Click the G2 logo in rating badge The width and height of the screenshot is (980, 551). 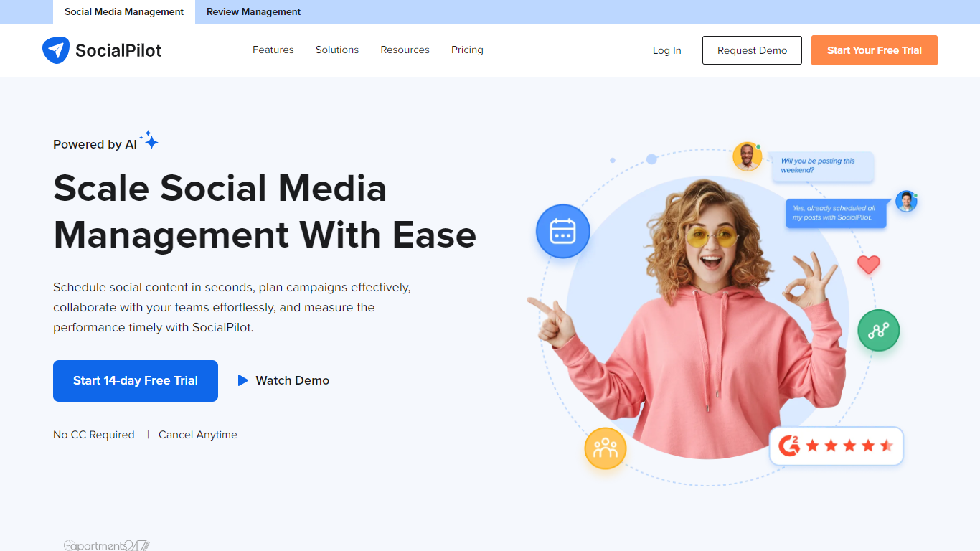tap(789, 446)
